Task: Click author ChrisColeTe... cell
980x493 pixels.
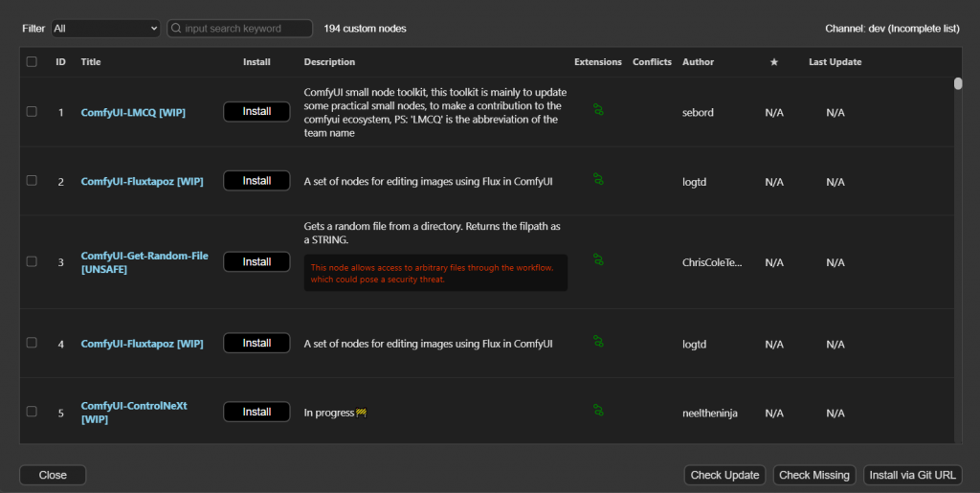Action: point(712,262)
